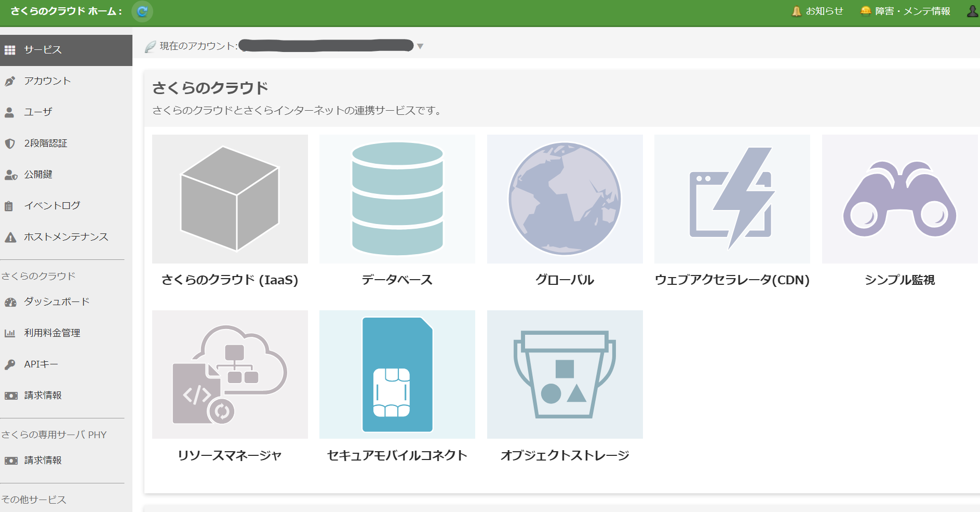Click the shield icon beside 2段階認証
Screen dimensions: 980x512
10,143
